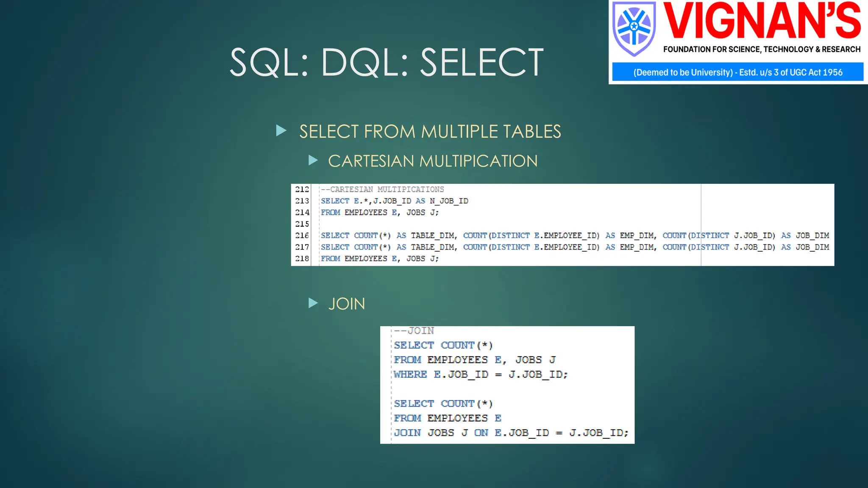868x488 pixels.
Task: Click line number 213 in code
Action: click(302, 201)
